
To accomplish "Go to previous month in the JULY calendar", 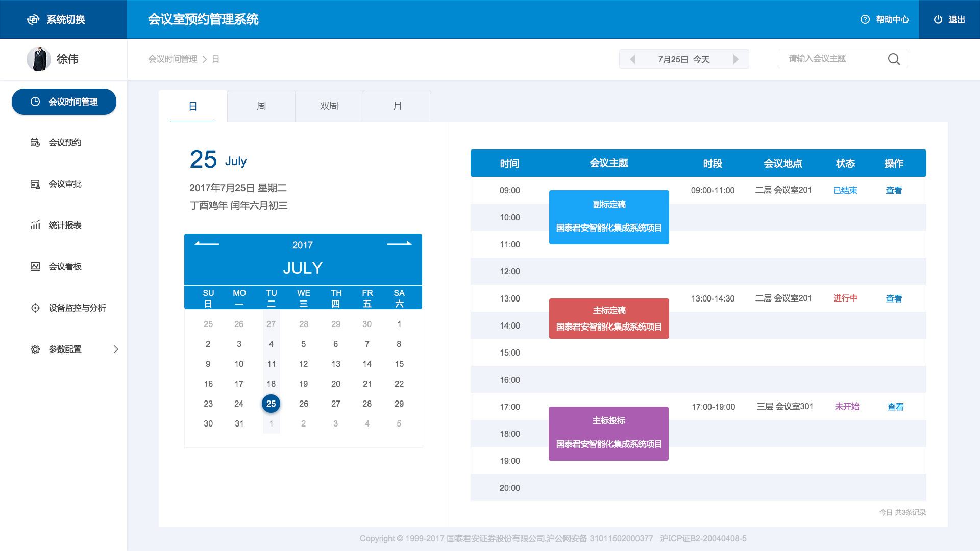I will pyautogui.click(x=206, y=244).
